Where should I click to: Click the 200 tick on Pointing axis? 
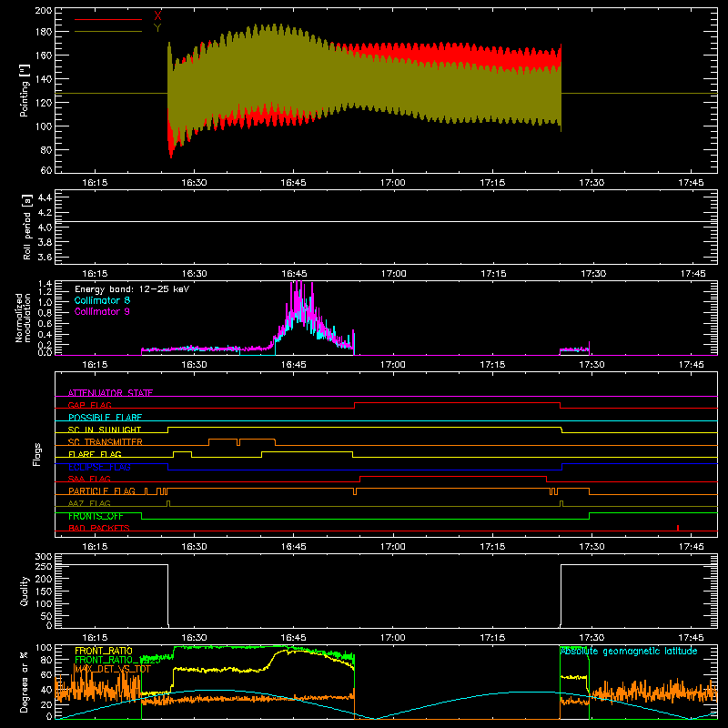pyautogui.click(x=44, y=10)
